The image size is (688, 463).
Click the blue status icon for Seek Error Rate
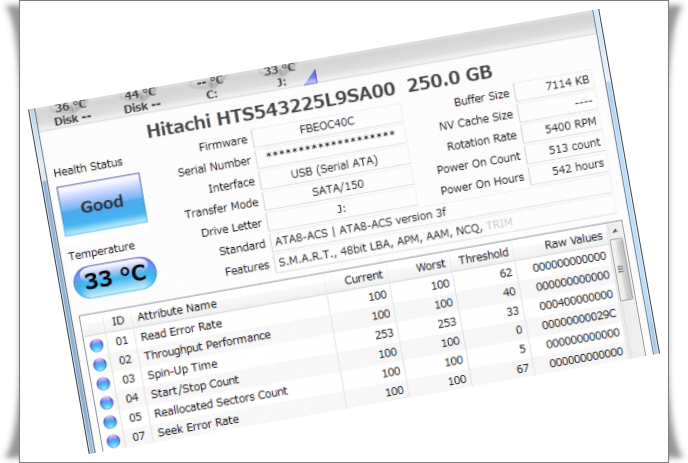(x=113, y=440)
